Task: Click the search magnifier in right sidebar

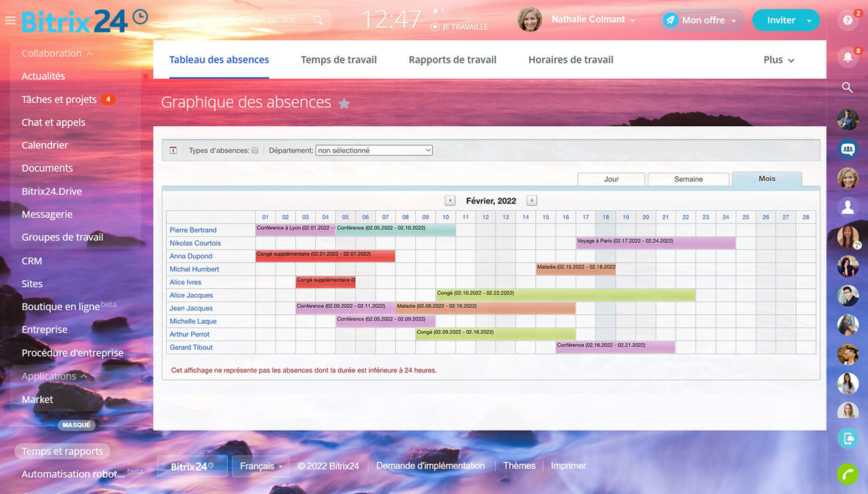Action: [848, 87]
